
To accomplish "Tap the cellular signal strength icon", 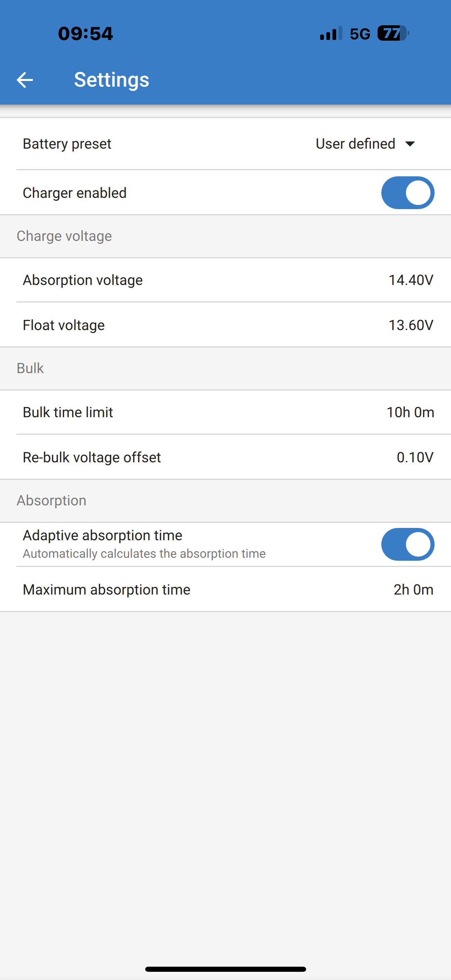I will [x=331, y=33].
